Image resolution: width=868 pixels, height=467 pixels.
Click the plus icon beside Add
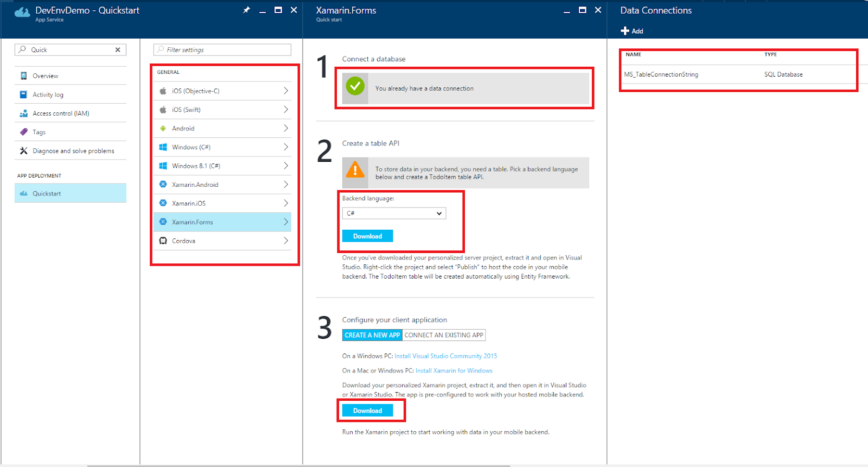pos(625,31)
